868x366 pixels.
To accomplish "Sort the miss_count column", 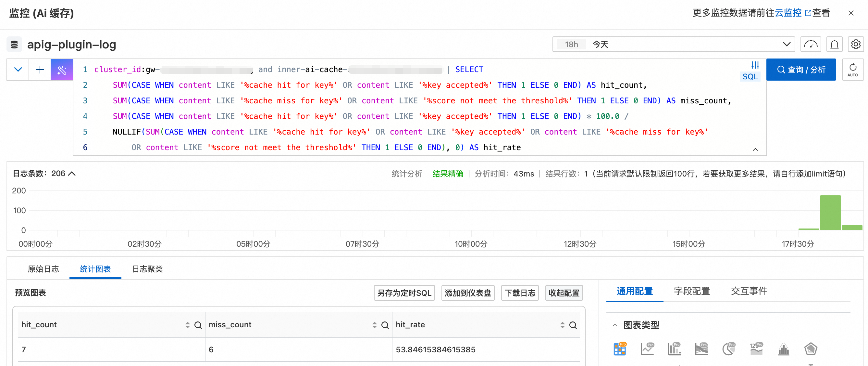I will coord(374,325).
